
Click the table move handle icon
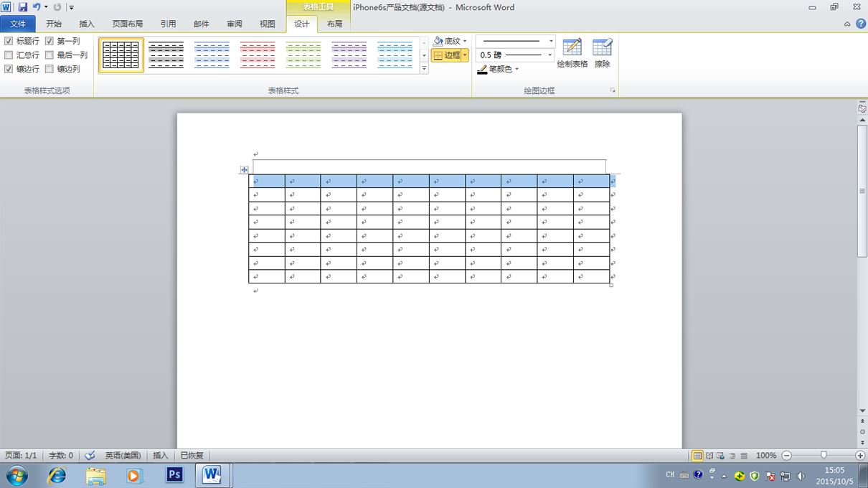pyautogui.click(x=245, y=170)
